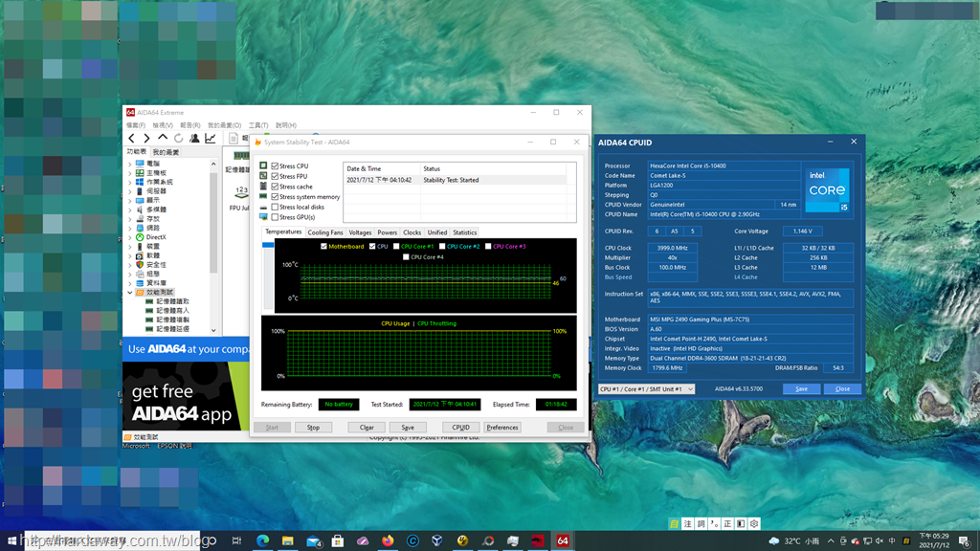
Task: Show the CPU Core #1 temperature line
Action: pyautogui.click(x=396, y=246)
